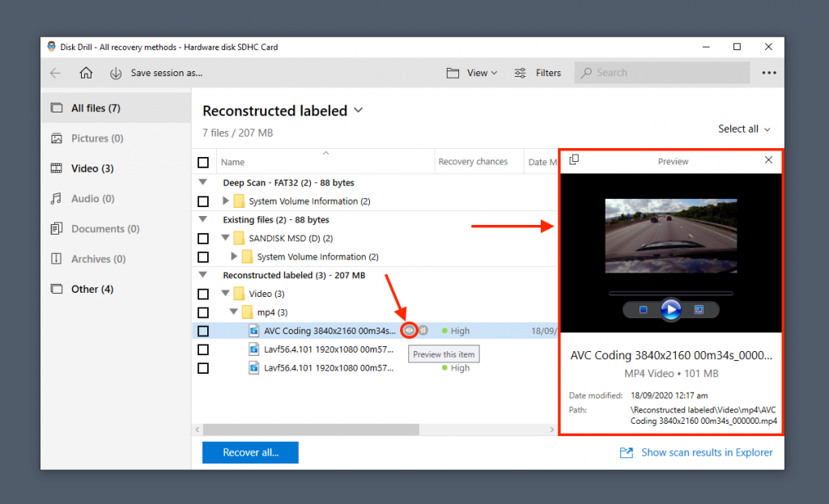Click the Save session as download icon

pos(116,72)
